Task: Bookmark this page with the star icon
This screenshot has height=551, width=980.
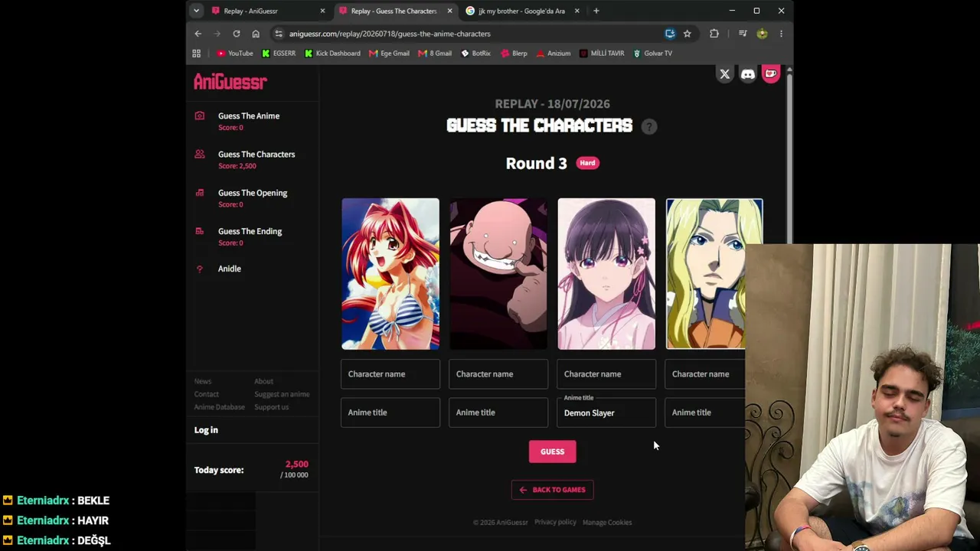Action: point(687,34)
